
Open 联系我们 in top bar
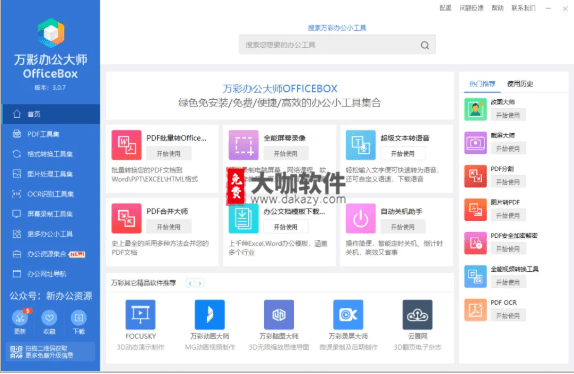click(x=523, y=8)
